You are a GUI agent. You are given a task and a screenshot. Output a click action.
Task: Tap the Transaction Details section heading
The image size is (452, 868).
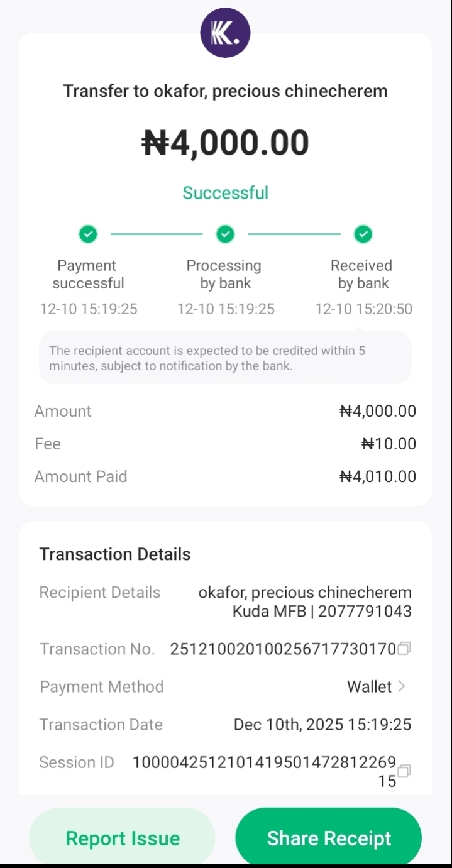(115, 554)
